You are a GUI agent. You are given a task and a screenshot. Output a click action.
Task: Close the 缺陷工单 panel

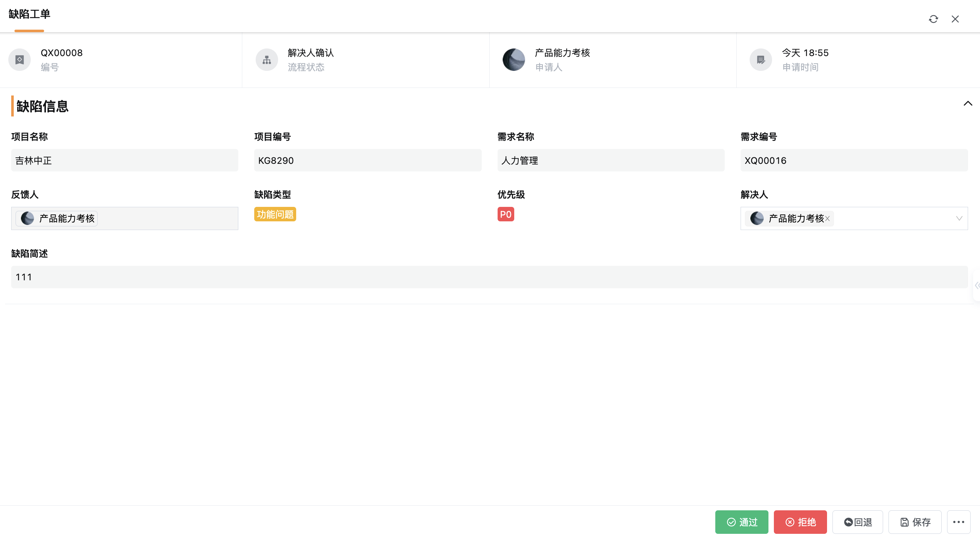955,19
